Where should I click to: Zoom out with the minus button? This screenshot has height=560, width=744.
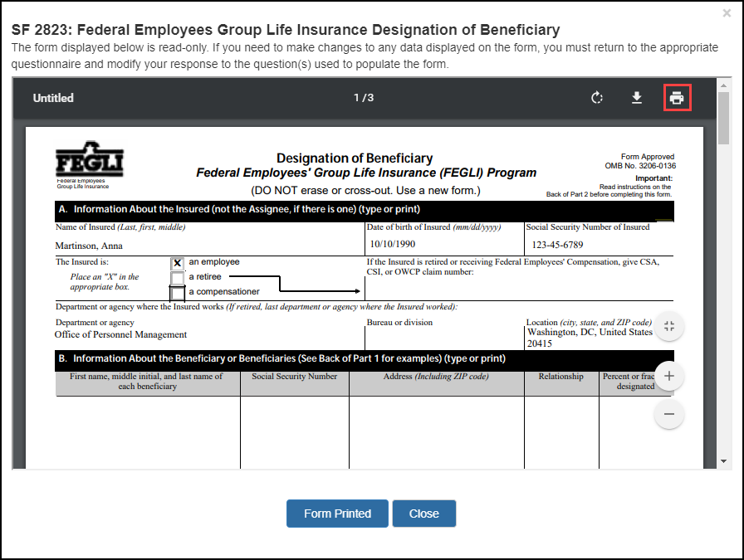[x=669, y=414]
